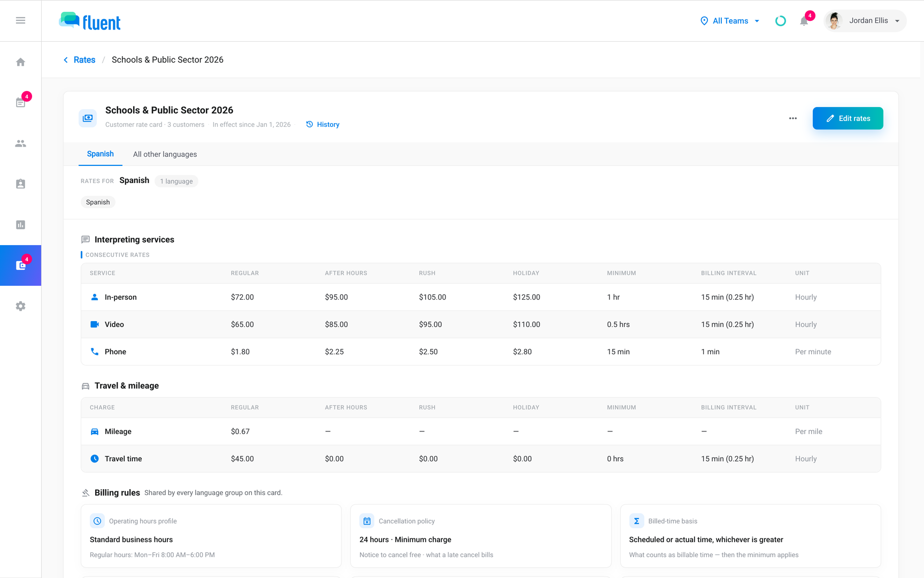Click the Video camera service icon
The width and height of the screenshot is (924, 578).
click(95, 324)
